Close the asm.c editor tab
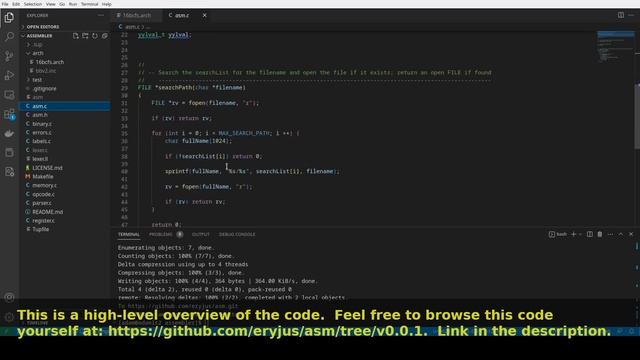Image resolution: width=640 pixels, height=360 pixels. (x=204, y=15)
